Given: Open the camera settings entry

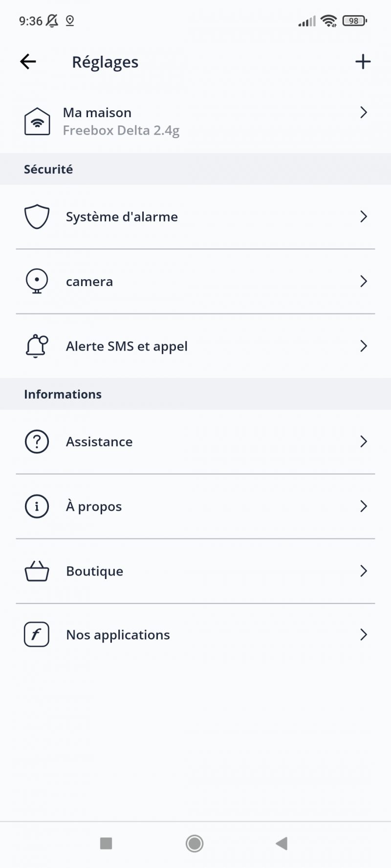Looking at the screenshot, I should [89, 282].
